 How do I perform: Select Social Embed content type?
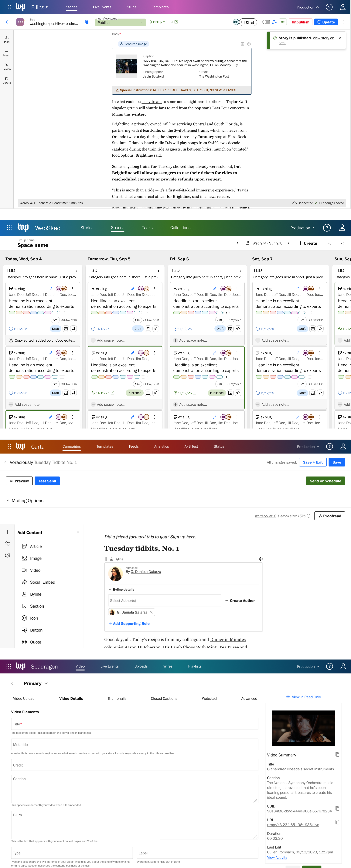point(42,582)
